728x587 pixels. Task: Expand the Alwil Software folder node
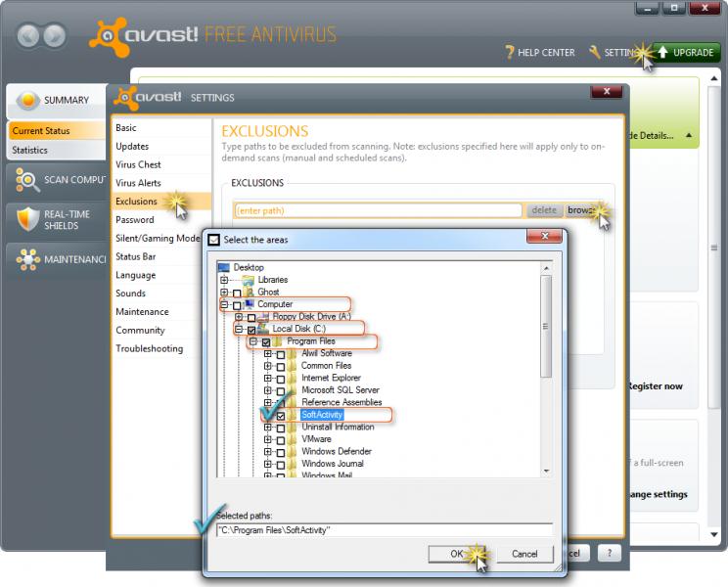(267, 353)
